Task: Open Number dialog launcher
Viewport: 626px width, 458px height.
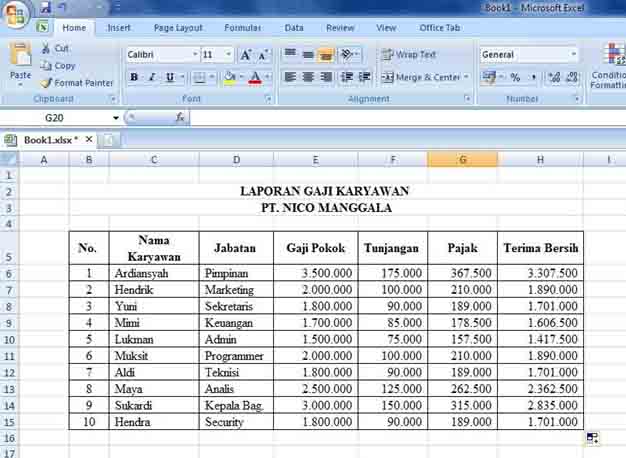Action: [577, 98]
